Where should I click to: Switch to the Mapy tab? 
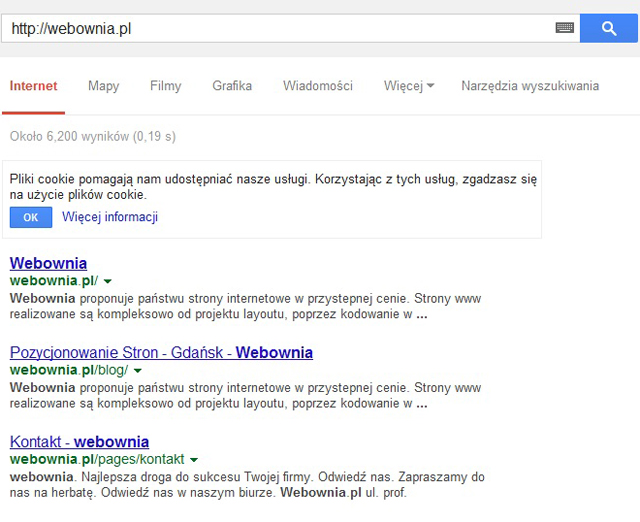(x=103, y=86)
